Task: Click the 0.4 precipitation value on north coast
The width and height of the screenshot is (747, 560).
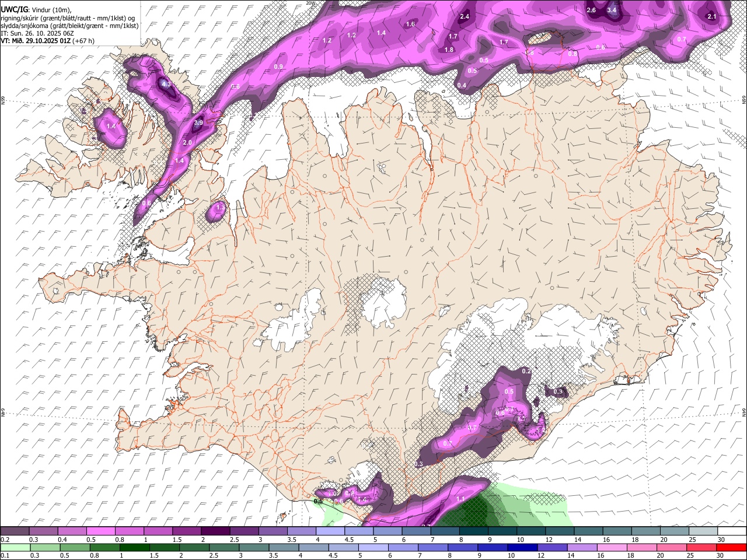Action: [462, 85]
